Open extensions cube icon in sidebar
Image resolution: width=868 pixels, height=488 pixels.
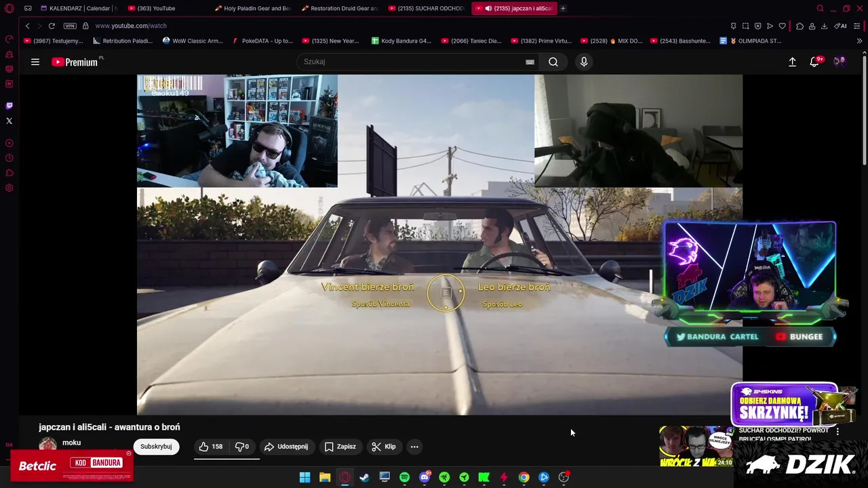(x=9, y=173)
